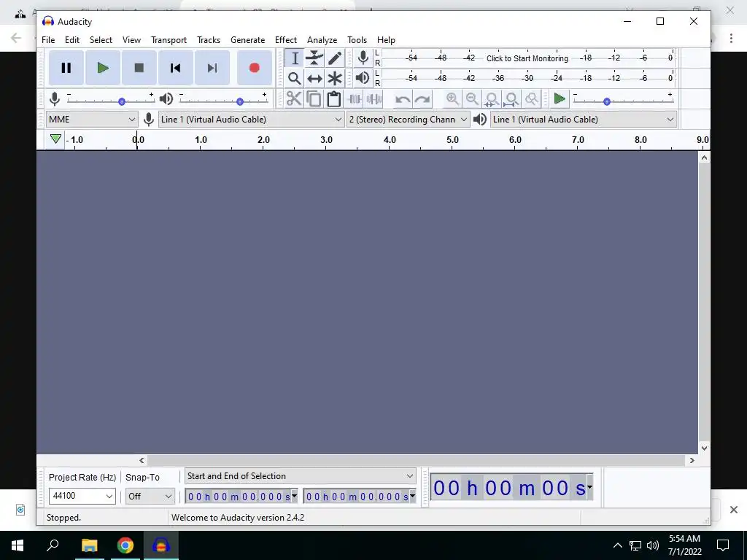Screen dimensions: 747x560
Task: Open format arrow of audio position display
Action: (589, 487)
